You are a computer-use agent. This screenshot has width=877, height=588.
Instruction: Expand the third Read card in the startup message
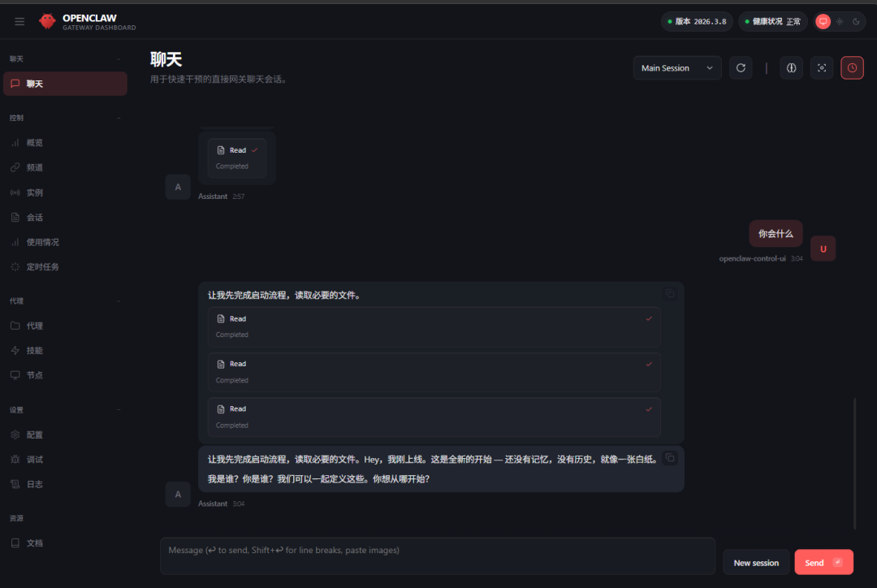pos(434,417)
